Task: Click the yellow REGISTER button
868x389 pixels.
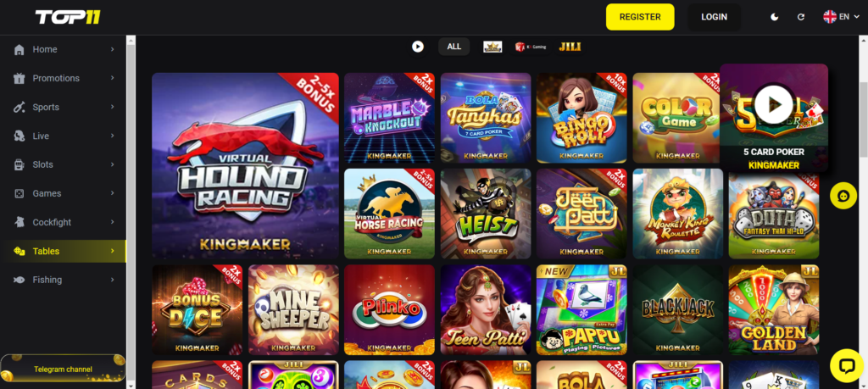Action: click(640, 17)
